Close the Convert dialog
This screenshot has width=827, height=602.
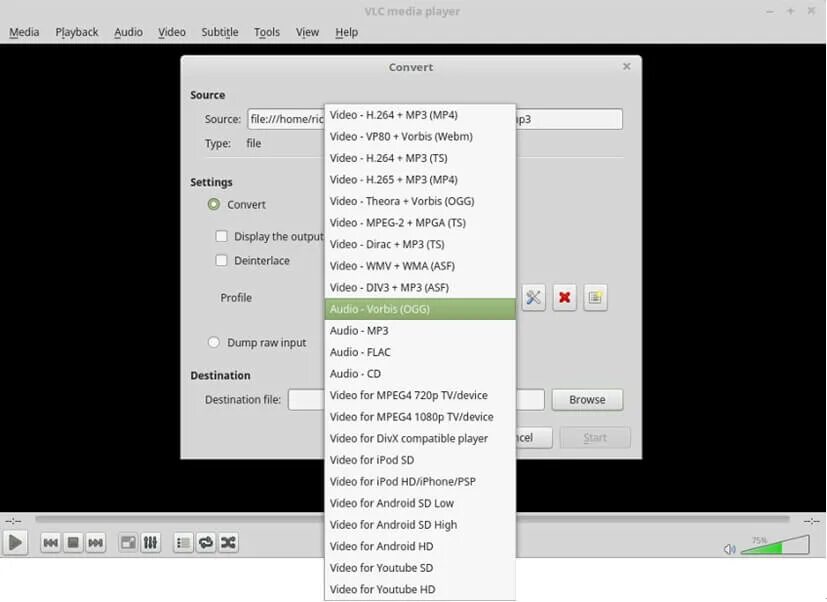(627, 66)
